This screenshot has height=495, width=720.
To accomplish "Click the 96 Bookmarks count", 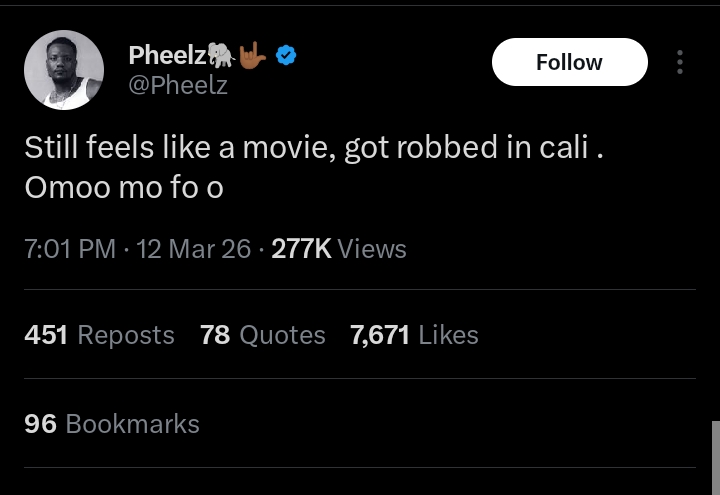I will 112,424.
